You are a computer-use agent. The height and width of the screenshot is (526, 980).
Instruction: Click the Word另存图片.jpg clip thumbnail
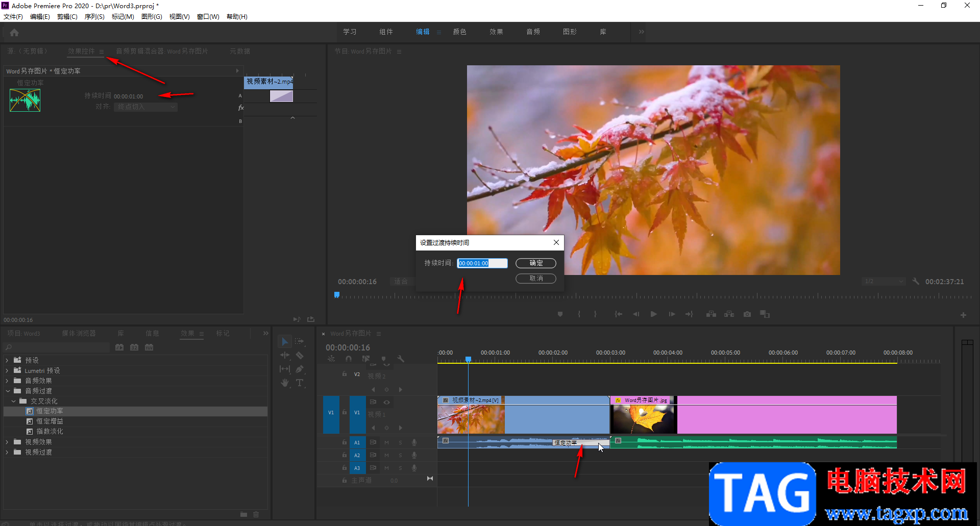tap(644, 419)
